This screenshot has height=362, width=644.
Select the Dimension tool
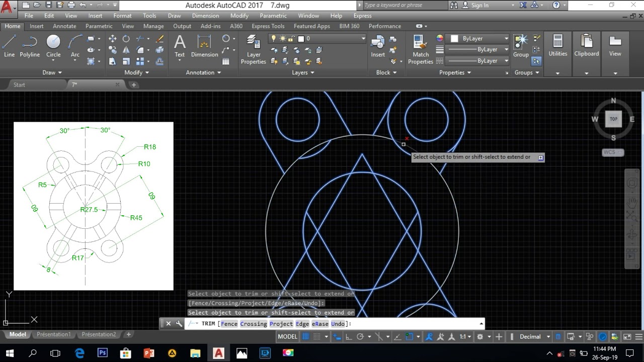pos(204,46)
